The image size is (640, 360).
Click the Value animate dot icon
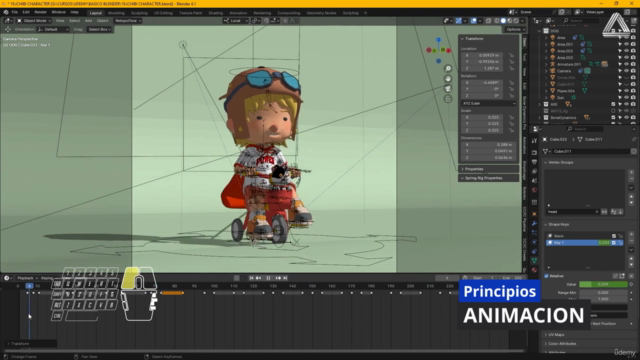pyautogui.click(x=631, y=284)
